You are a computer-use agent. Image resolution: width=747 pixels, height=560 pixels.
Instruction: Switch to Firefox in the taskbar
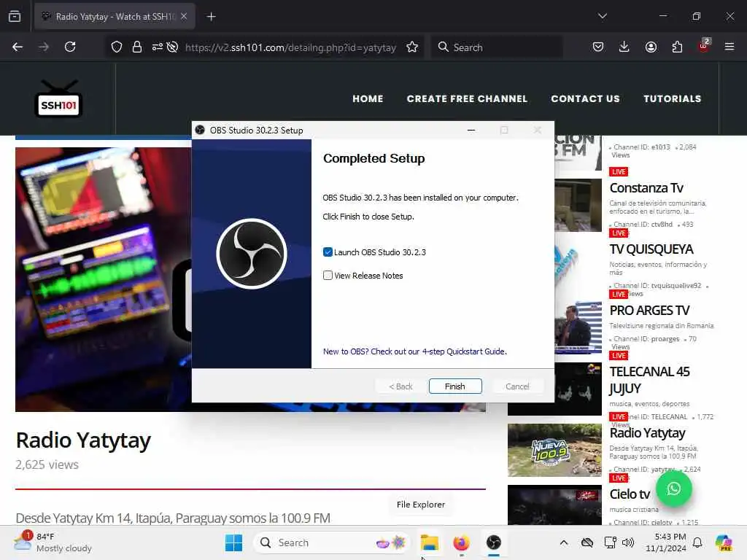461,542
